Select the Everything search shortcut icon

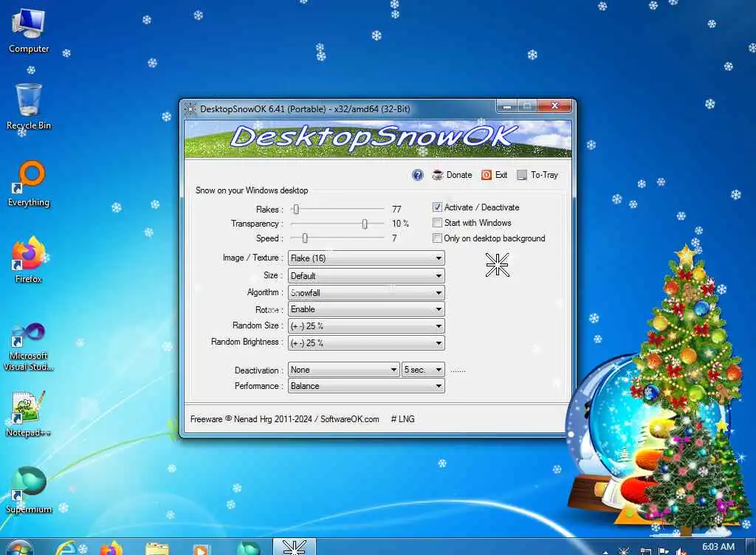point(29,184)
